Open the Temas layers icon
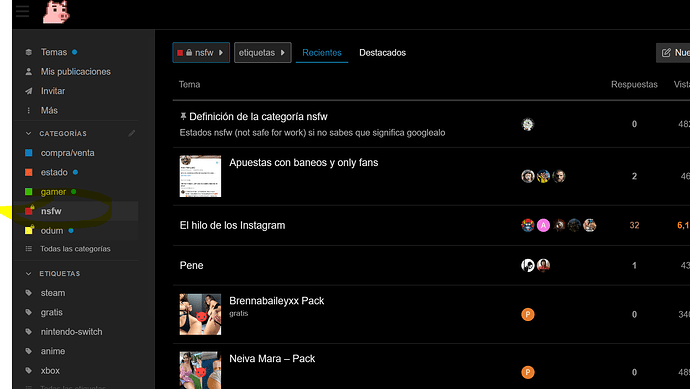690x389 pixels. point(29,52)
